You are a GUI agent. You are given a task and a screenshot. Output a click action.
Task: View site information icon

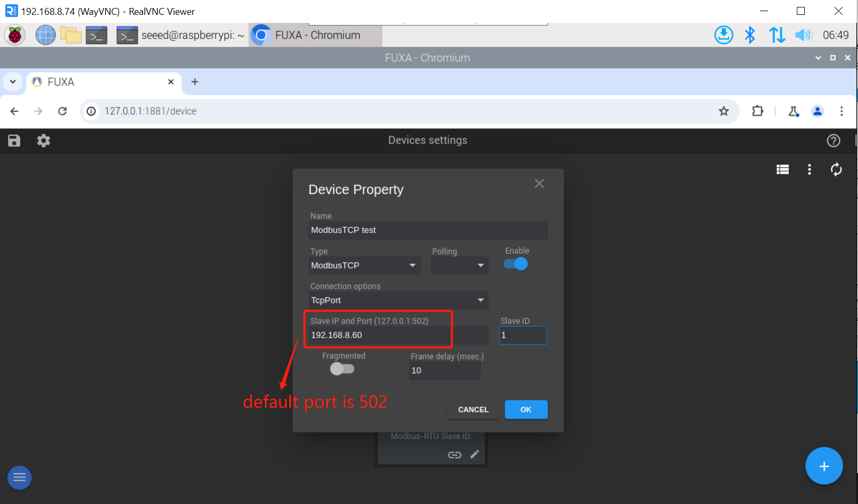tap(91, 111)
